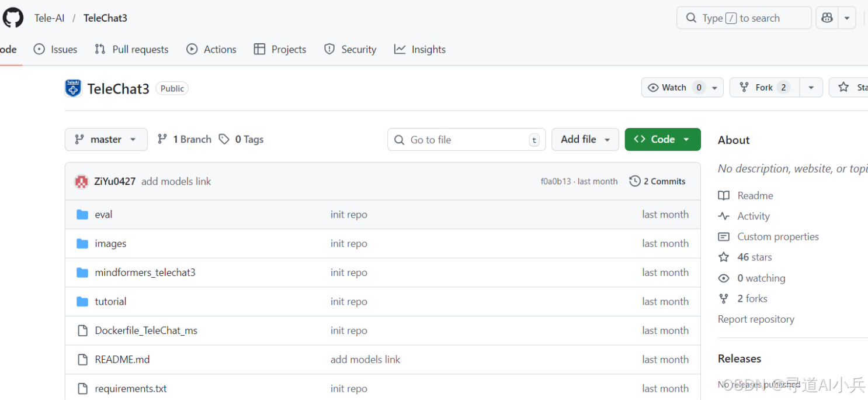Switch to the Projects tab
The height and width of the screenshot is (400, 868).
tap(280, 50)
